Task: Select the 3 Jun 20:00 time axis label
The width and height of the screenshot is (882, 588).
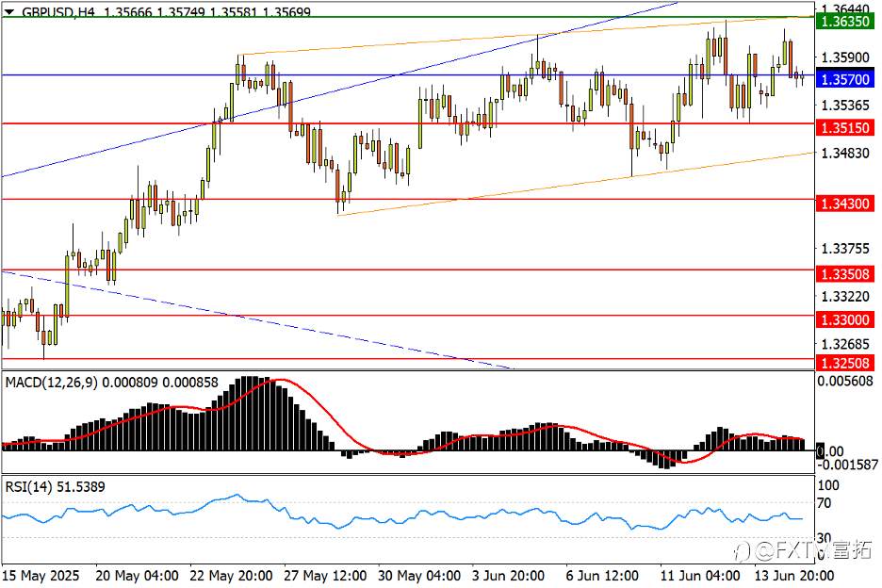Action: pyautogui.click(x=508, y=576)
